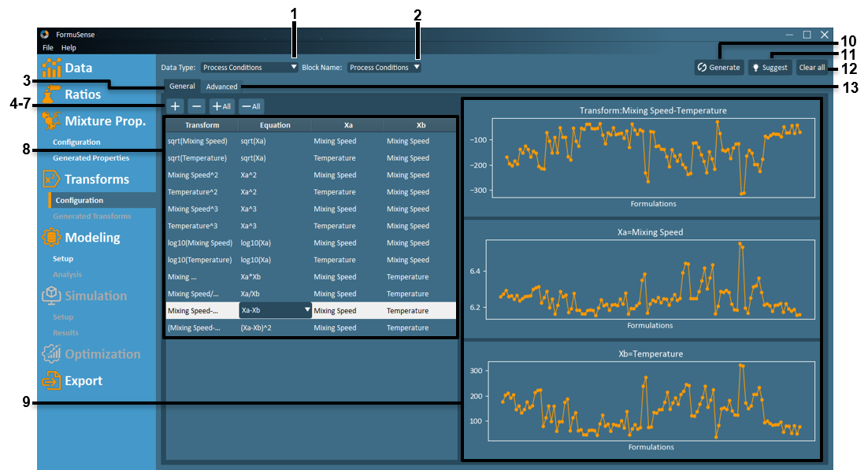Remove selected transform with the minus icon

coord(197,105)
